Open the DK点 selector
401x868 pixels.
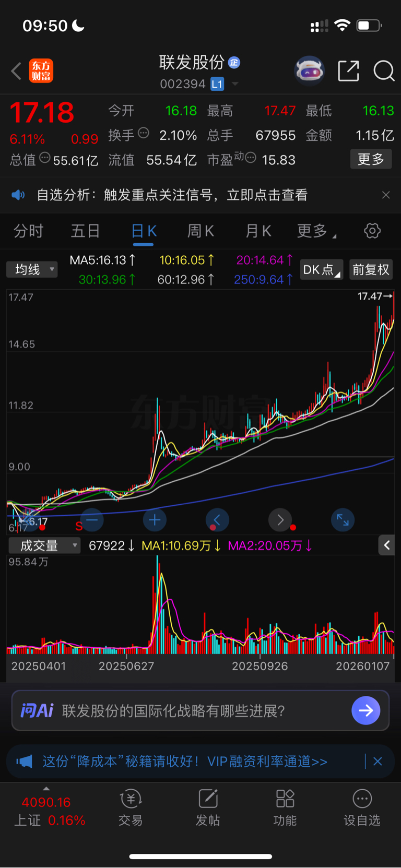point(322,269)
